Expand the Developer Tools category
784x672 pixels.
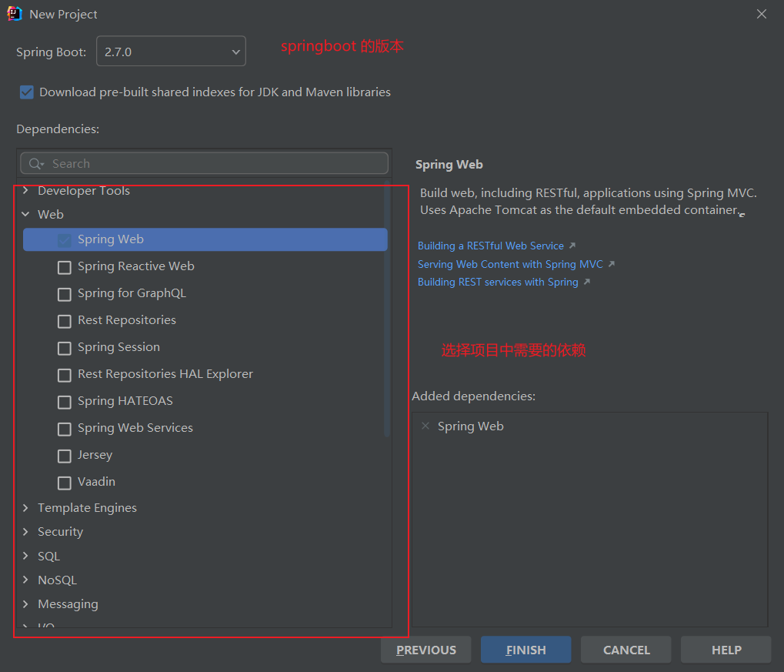(25, 191)
